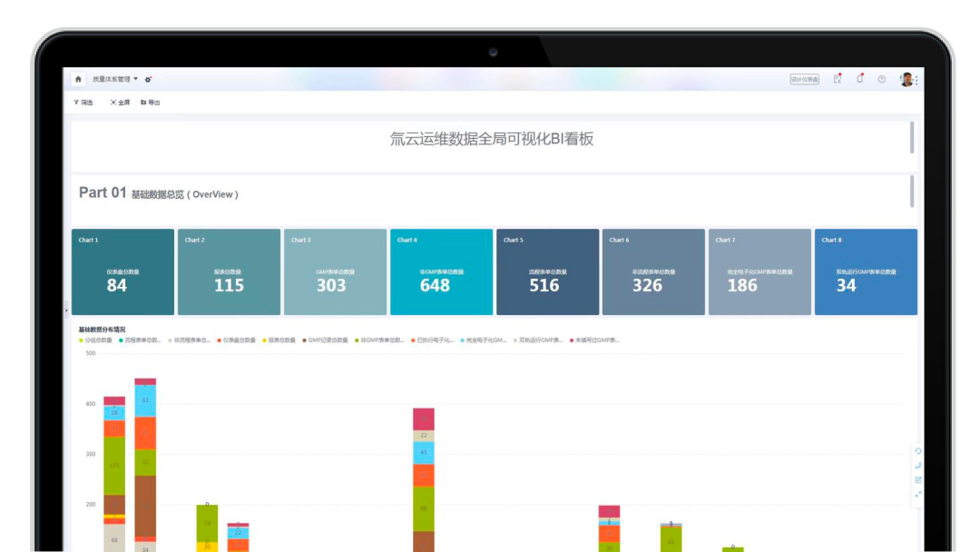Click the Part 01 基础数据总览 heading

click(159, 193)
